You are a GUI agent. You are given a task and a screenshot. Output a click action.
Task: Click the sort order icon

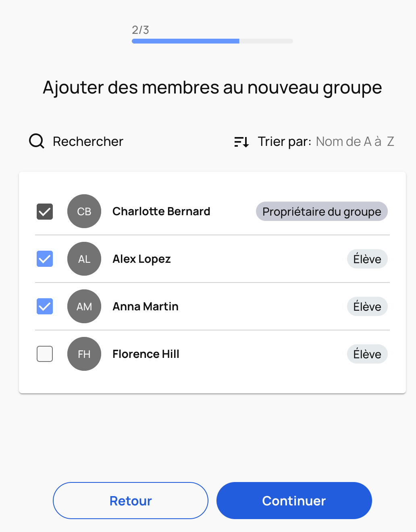click(241, 142)
